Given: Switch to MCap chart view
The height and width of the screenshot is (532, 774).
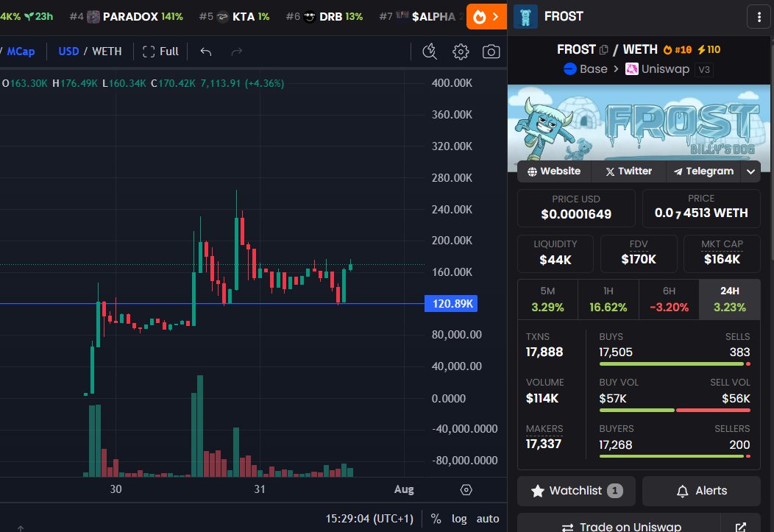Looking at the screenshot, I should click(21, 52).
